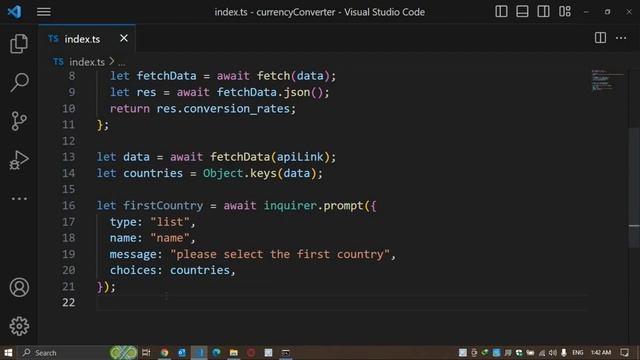Click index.ts in the breadcrumb
The height and width of the screenshot is (360, 640).
pos(87,62)
